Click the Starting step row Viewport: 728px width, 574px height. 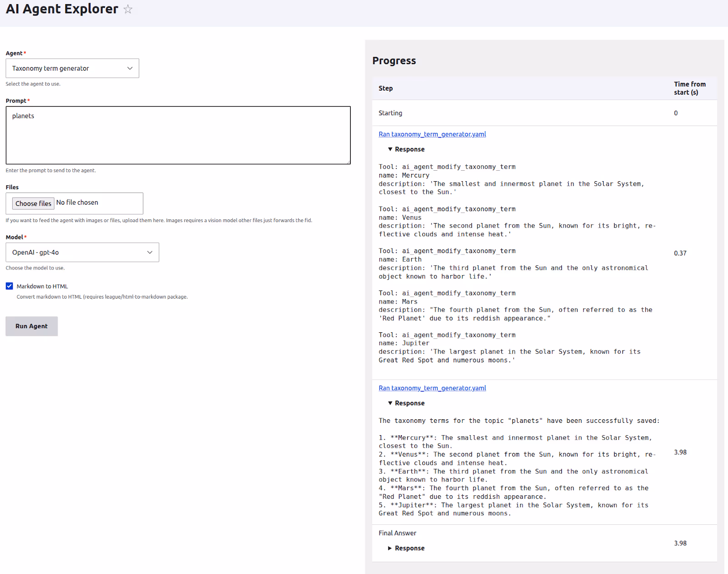pos(545,113)
